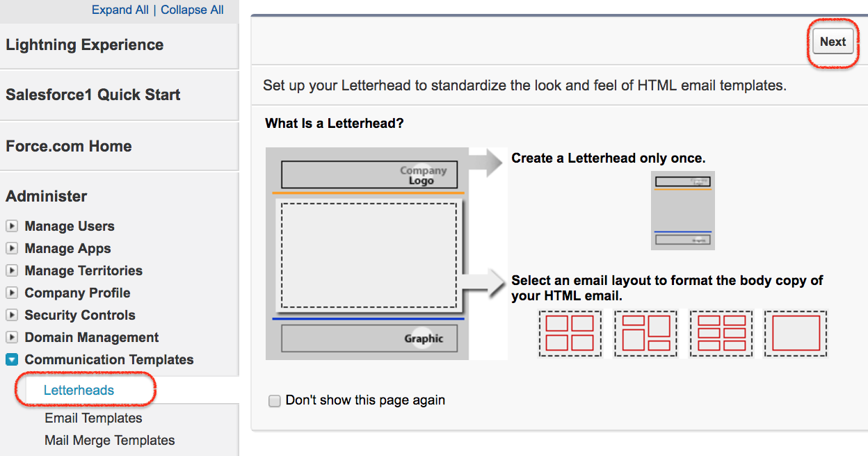The image size is (868, 456).
Task: Expand the Manage Users section
Action: point(12,226)
